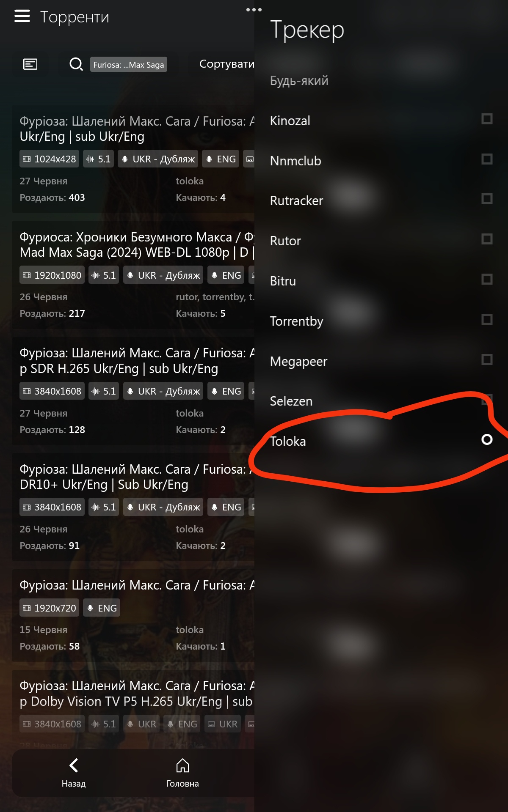Screen dimensions: 508x812
Task: Edit the Furiosa: ...Max Saga search query
Action: point(129,64)
